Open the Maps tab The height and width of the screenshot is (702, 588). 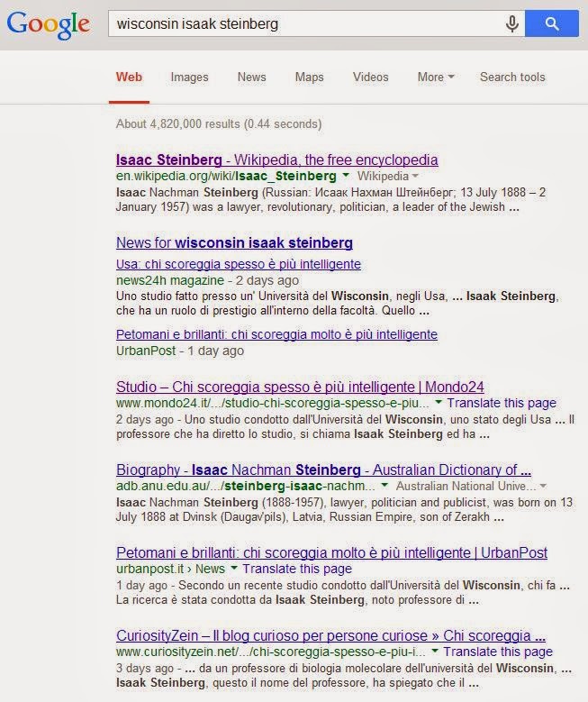(309, 77)
